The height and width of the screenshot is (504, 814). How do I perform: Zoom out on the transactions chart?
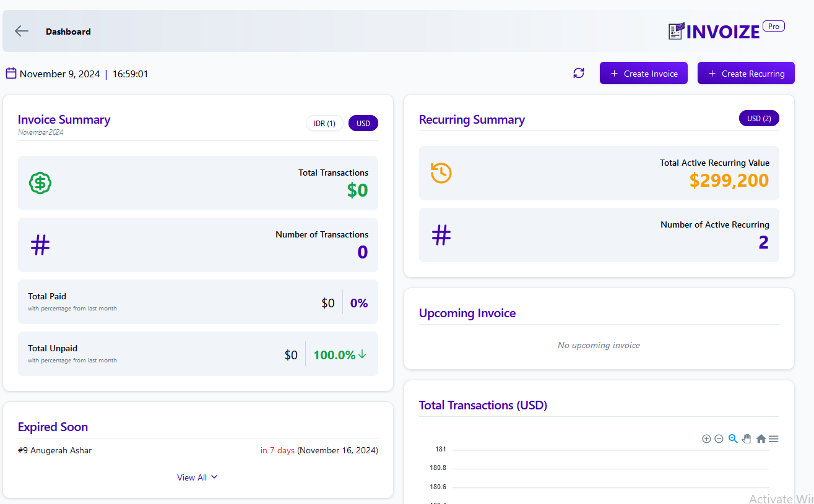click(719, 438)
